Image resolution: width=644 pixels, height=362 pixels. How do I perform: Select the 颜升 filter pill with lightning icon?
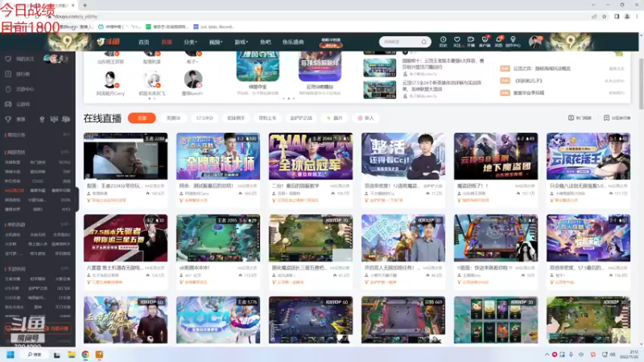[x=335, y=118]
